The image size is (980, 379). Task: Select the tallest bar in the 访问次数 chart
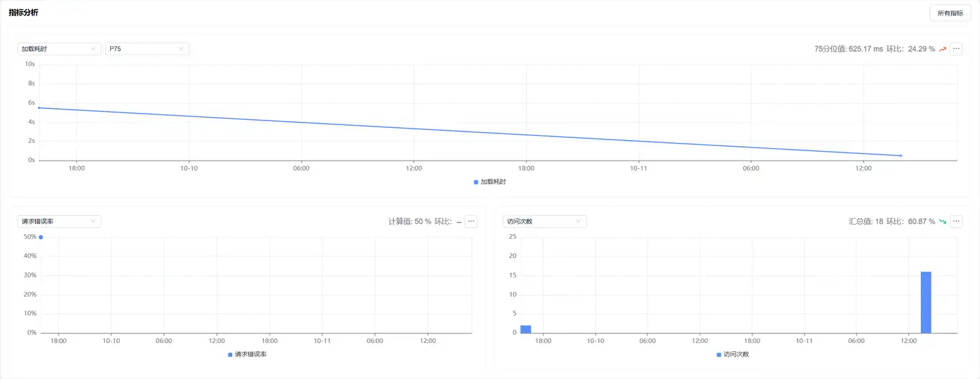[x=926, y=302]
